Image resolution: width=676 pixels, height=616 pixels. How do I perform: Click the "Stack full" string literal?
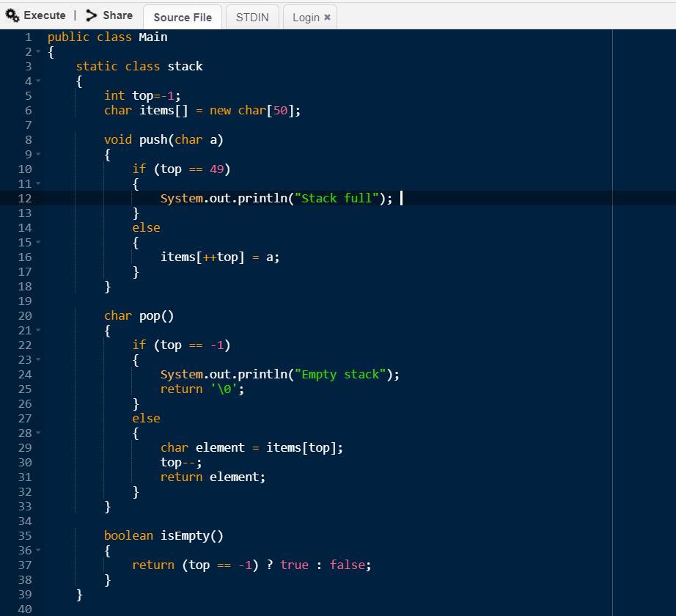click(337, 198)
